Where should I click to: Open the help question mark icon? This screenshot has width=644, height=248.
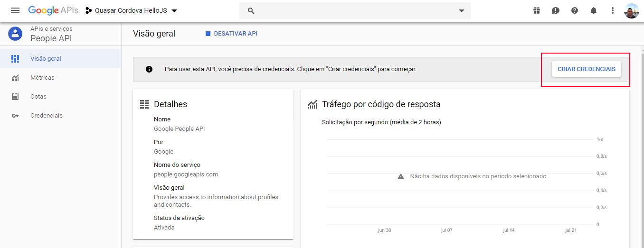tap(575, 10)
